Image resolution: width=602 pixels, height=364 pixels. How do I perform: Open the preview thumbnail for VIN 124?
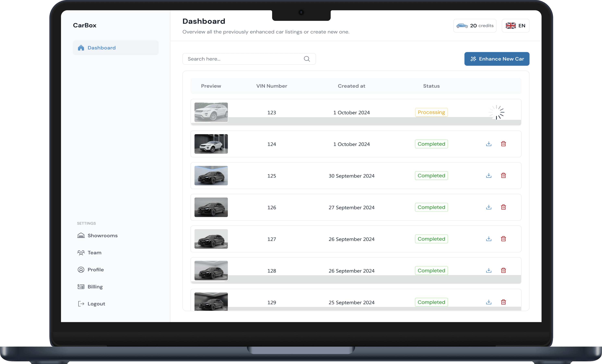(x=211, y=144)
